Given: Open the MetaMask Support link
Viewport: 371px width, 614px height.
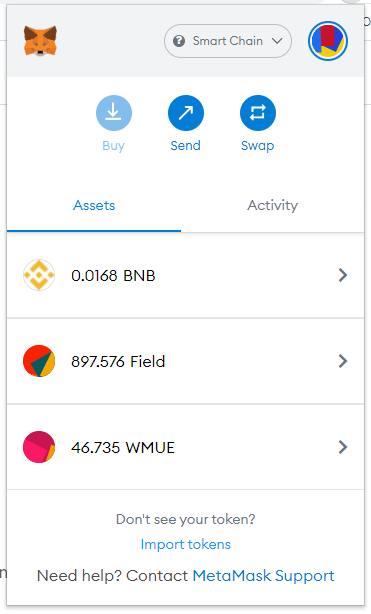Looking at the screenshot, I should [264, 576].
